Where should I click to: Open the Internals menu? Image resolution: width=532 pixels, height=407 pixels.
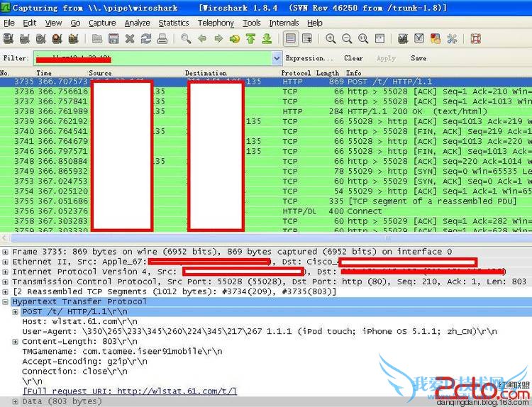[284, 23]
